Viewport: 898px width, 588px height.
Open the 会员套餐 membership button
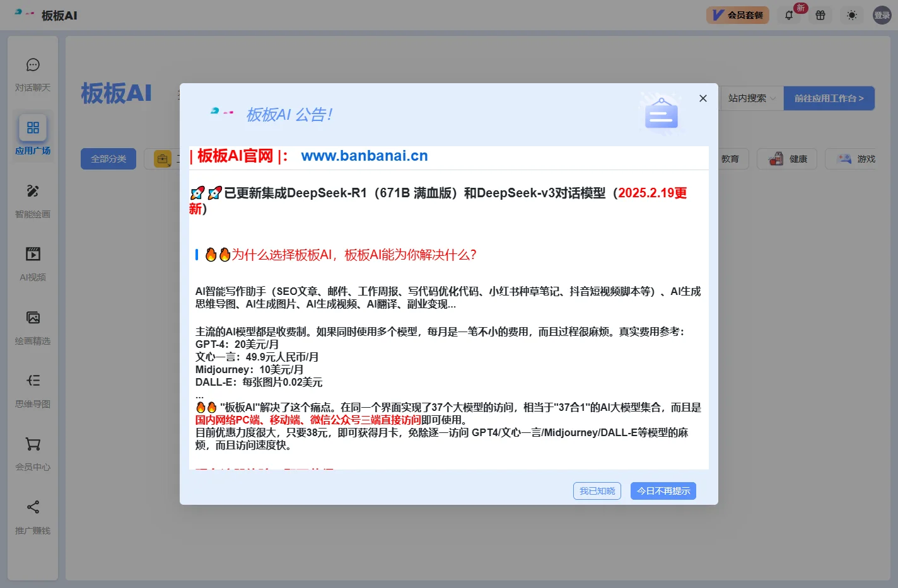coord(738,15)
